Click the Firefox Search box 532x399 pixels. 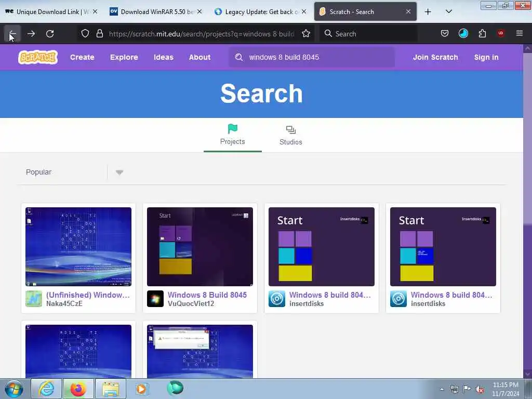tap(368, 34)
